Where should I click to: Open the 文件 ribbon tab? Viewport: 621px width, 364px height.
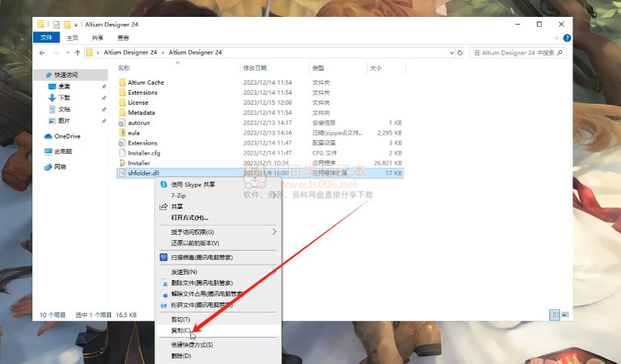coord(46,38)
